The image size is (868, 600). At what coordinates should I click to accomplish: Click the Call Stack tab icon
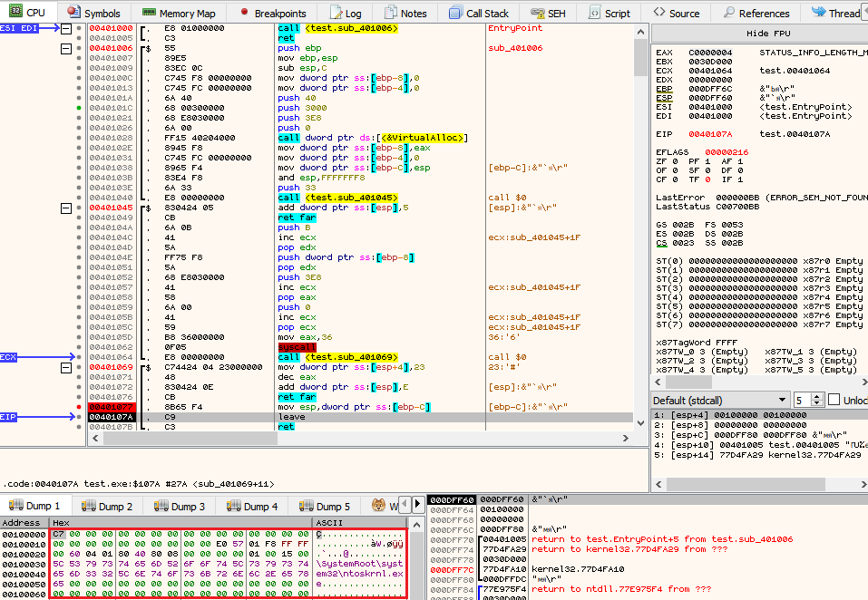click(454, 13)
